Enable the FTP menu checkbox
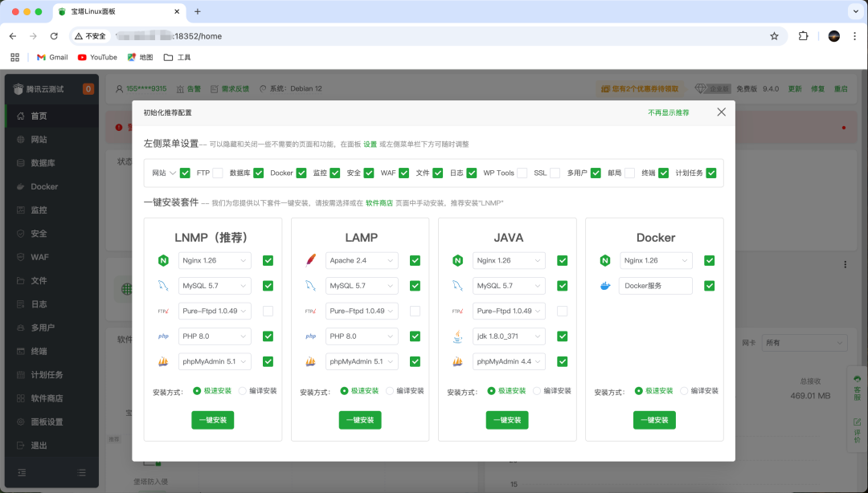 (x=218, y=173)
